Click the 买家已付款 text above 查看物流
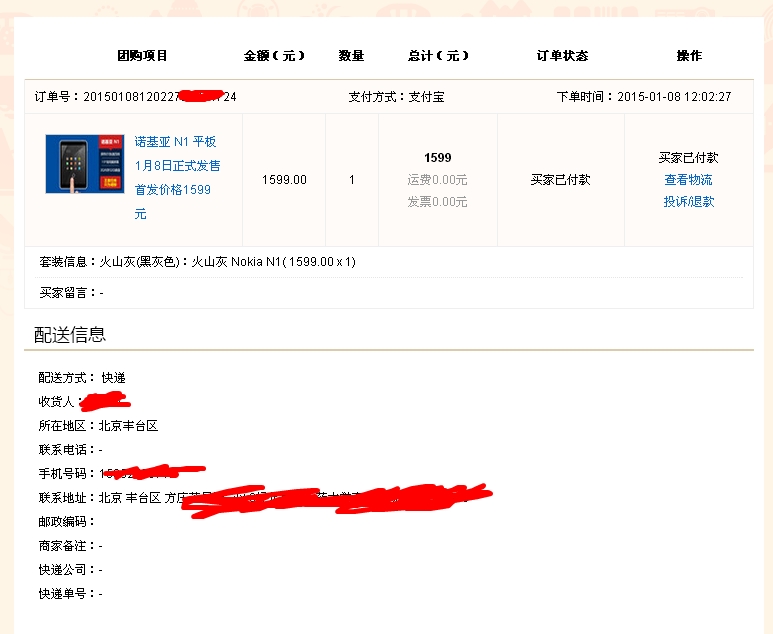The height and width of the screenshot is (634, 773). click(x=688, y=158)
